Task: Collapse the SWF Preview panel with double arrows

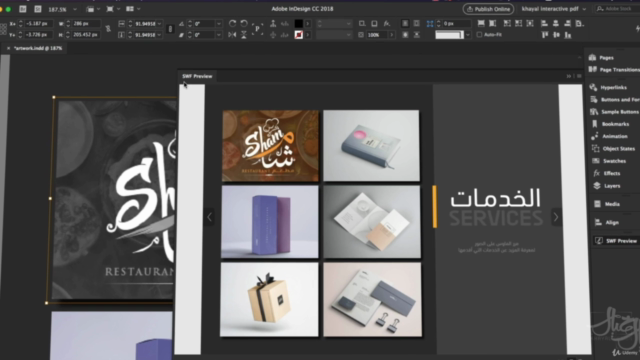Action: [x=569, y=76]
